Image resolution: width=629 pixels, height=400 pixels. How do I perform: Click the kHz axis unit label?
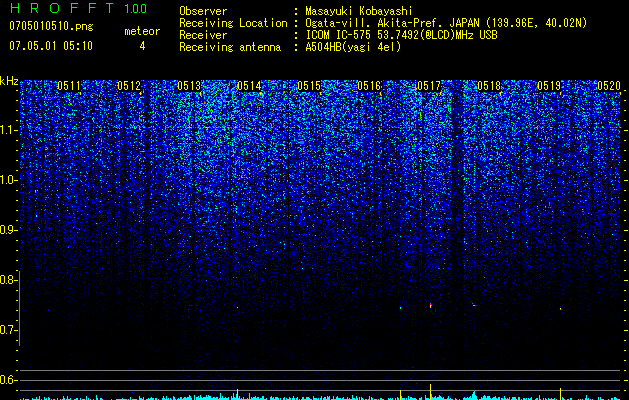coord(9,81)
